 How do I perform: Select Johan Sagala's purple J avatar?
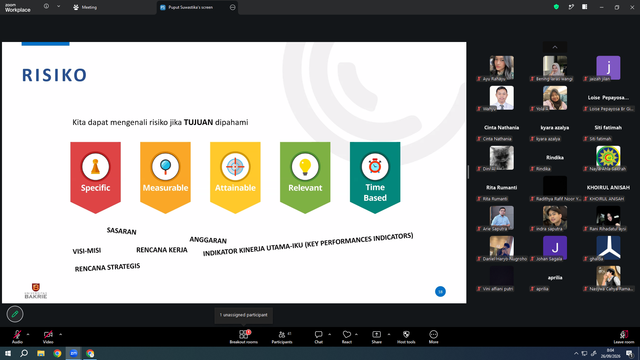click(555, 247)
